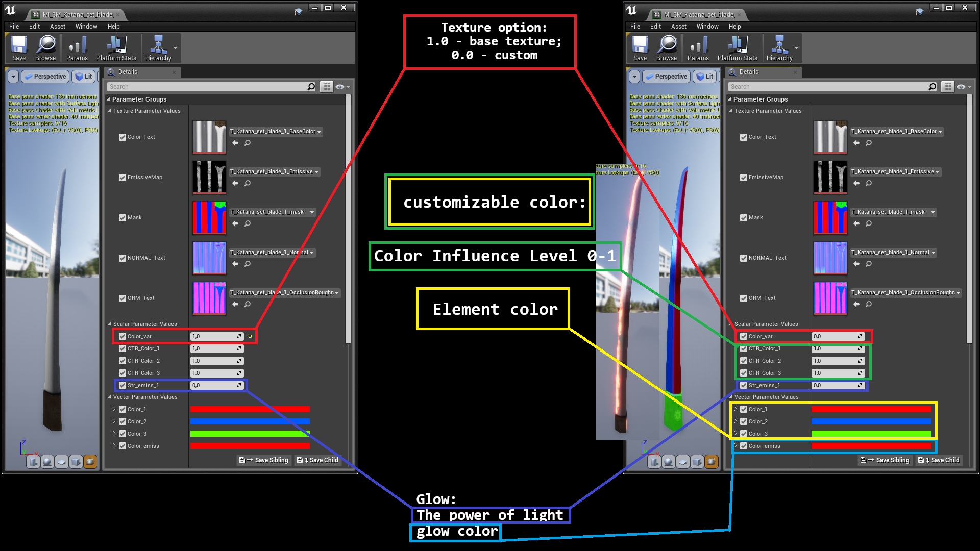Click Save Child button in right panel

click(x=939, y=460)
